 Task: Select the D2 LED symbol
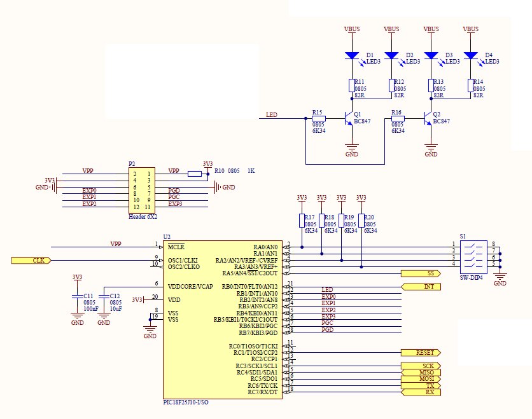pyautogui.click(x=391, y=55)
